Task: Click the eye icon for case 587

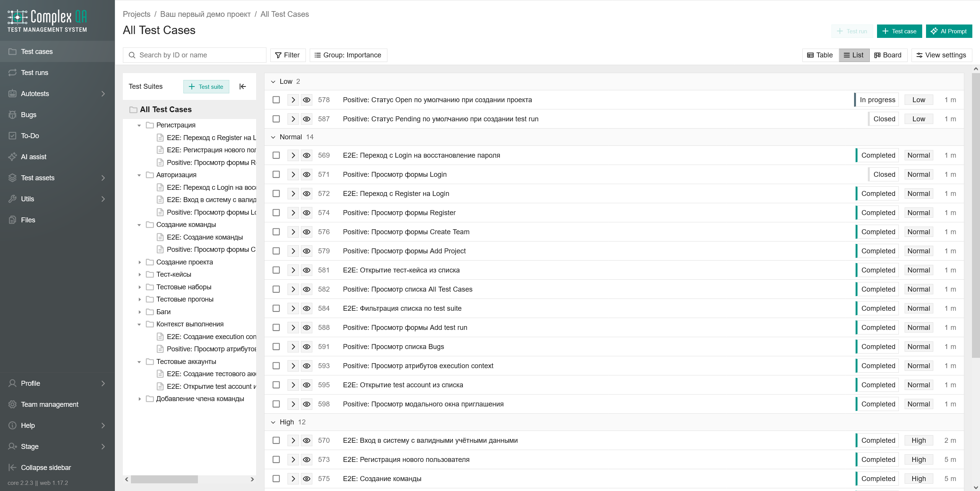Action: click(307, 119)
